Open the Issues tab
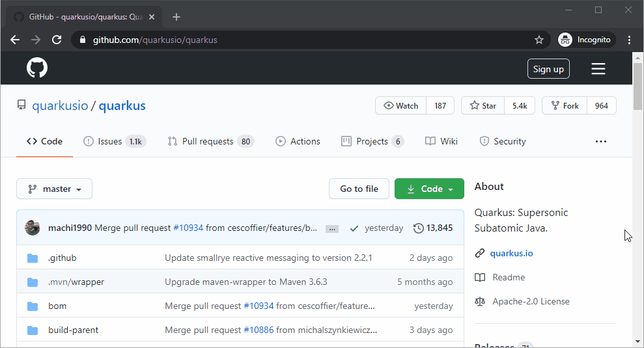This screenshot has width=644, height=348. (115, 142)
